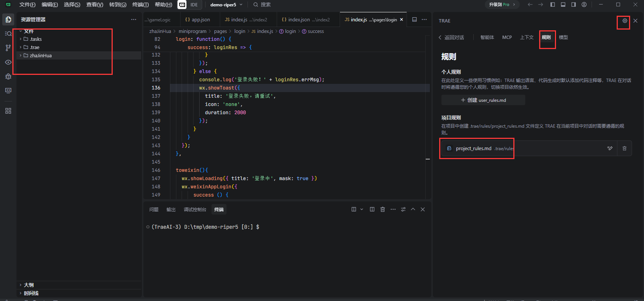Screen dimensions: 644x301
Task: Click 返回对话 back to chat
Action: (x=451, y=37)
